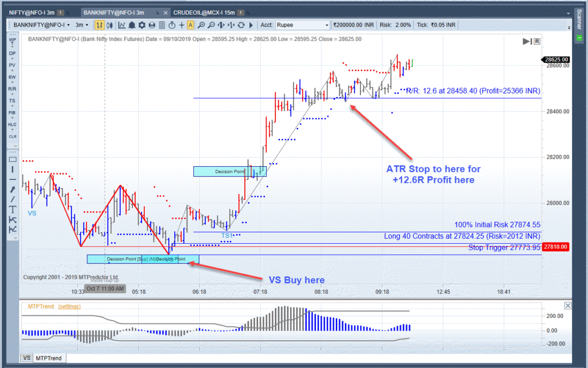Screen dimensions: 588x368
Task: Expand dropdown arrow under R/R tool
Action: pyautogui.click(x=13, y=94)
